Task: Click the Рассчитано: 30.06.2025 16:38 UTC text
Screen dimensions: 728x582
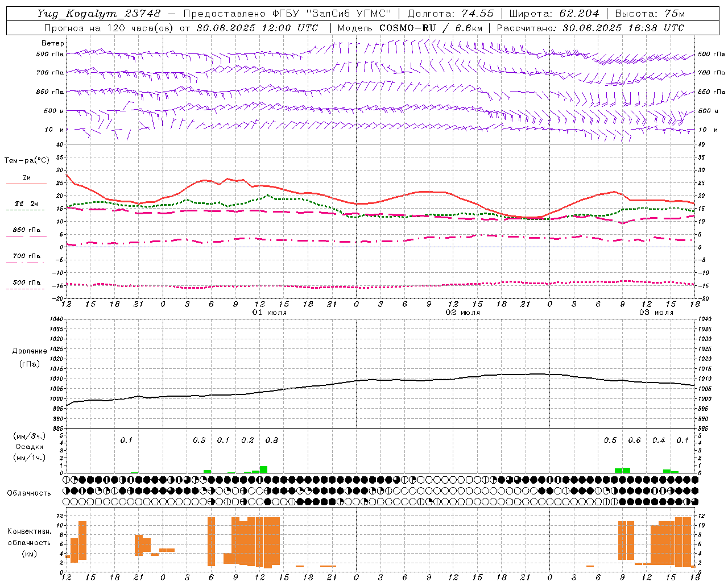Action: click(590, 28)
